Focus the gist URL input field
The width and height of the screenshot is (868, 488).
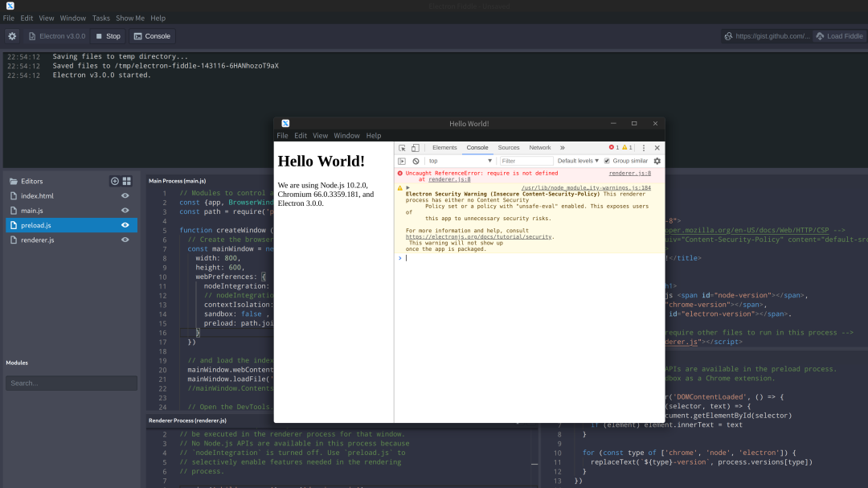(772, 36)
